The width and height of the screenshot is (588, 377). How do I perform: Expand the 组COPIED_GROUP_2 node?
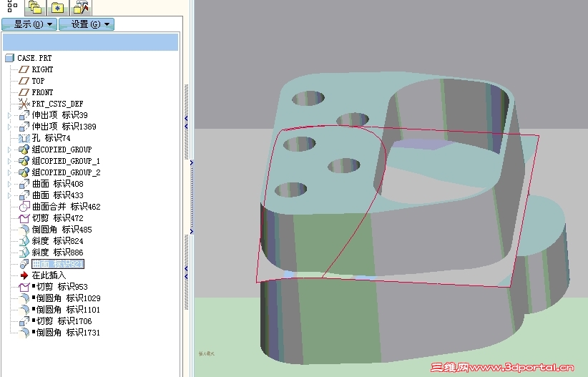[x=10, y=172]
